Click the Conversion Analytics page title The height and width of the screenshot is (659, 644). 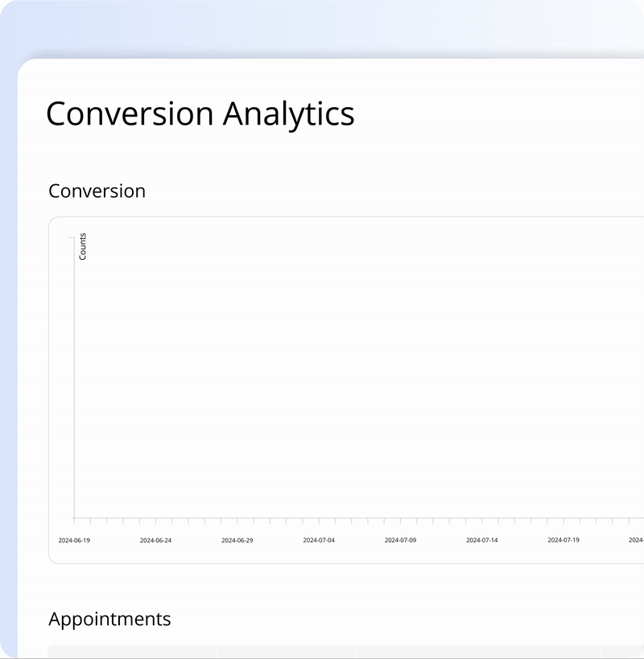coord(200,113)
